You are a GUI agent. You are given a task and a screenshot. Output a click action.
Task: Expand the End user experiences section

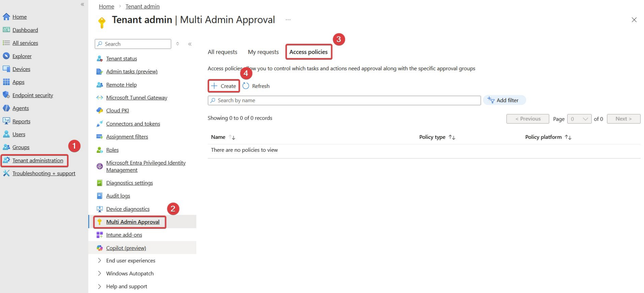100,261
